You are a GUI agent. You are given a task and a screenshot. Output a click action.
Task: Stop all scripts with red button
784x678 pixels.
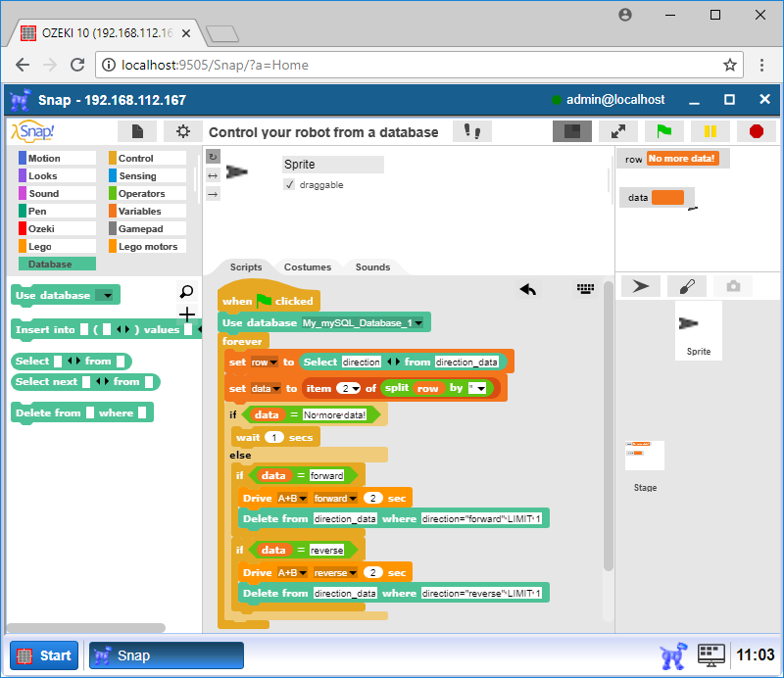[757, 131]
